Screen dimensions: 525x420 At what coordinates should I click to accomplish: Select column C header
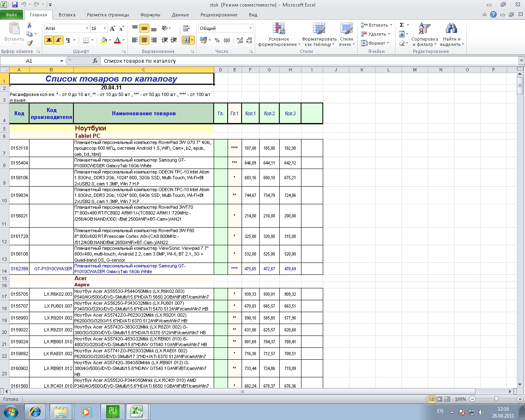(x=144, y=70)
